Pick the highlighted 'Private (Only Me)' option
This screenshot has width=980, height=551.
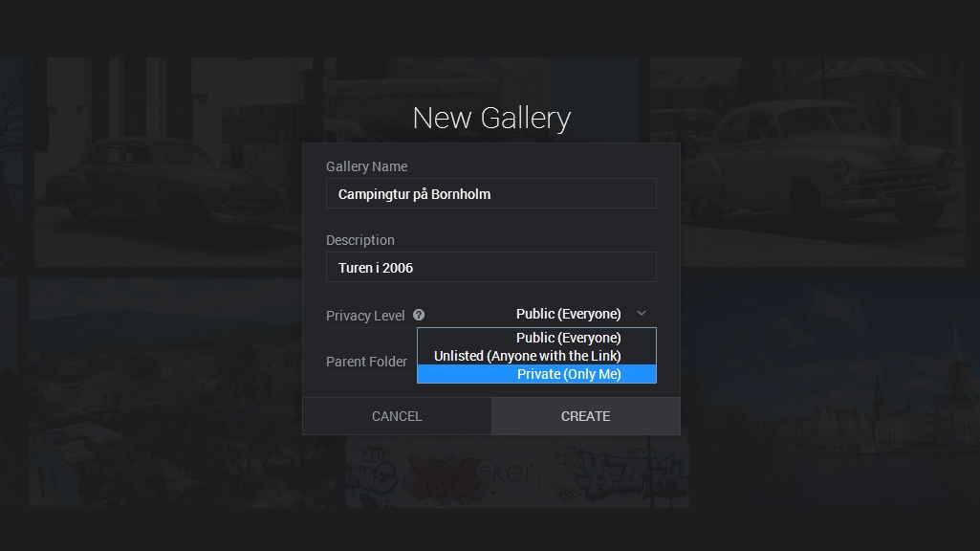point(536,374)
